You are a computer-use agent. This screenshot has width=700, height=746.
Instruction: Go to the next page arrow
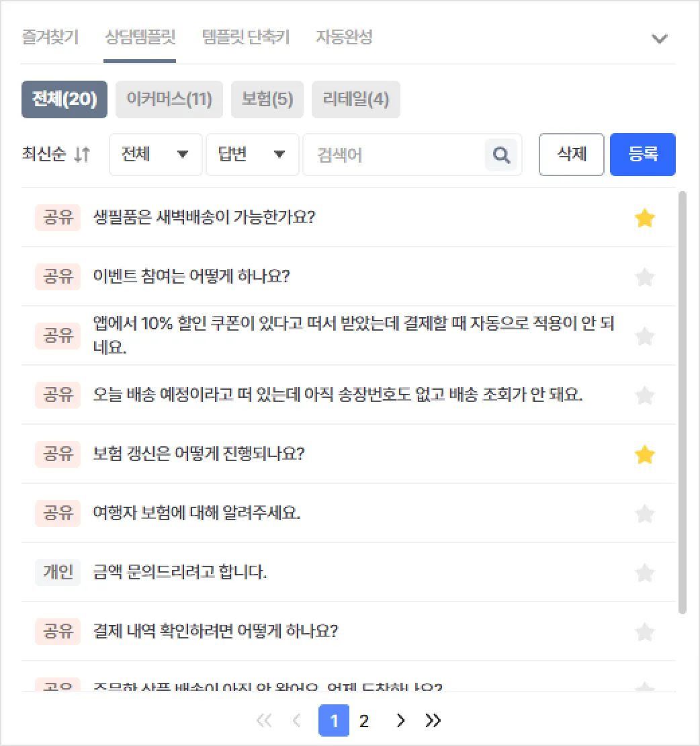(401, 721)
